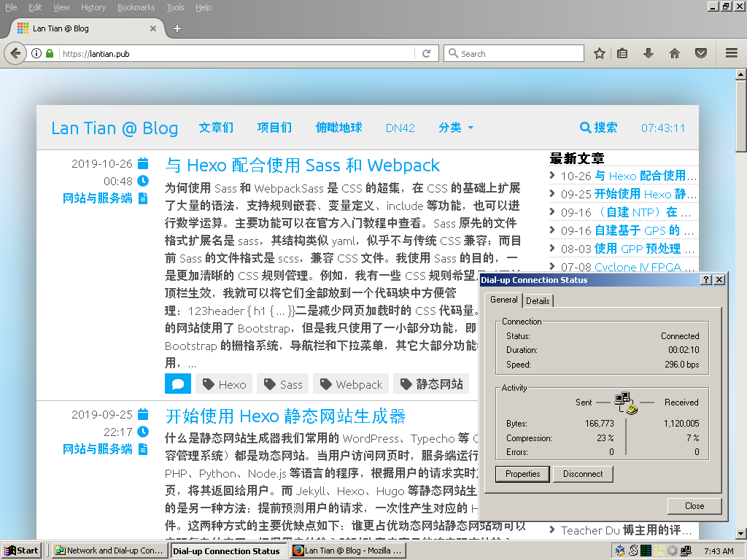Open post 开始使用 Hexo 静态网站生成器
Viewport: 747px width, 560px height.
click(285, 416)
